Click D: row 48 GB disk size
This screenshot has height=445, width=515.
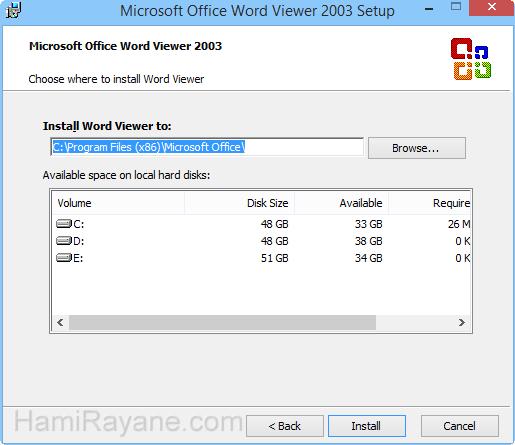point(274,241)
